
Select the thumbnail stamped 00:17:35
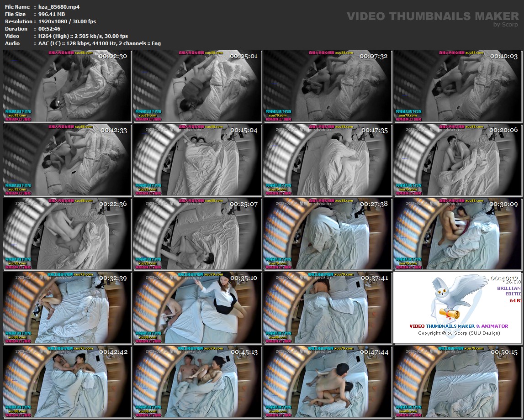(328, 160)
